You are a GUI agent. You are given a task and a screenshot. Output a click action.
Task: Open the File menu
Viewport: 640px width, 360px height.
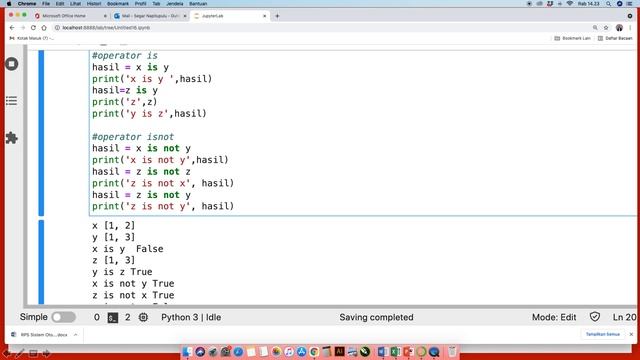click(46, 4)
